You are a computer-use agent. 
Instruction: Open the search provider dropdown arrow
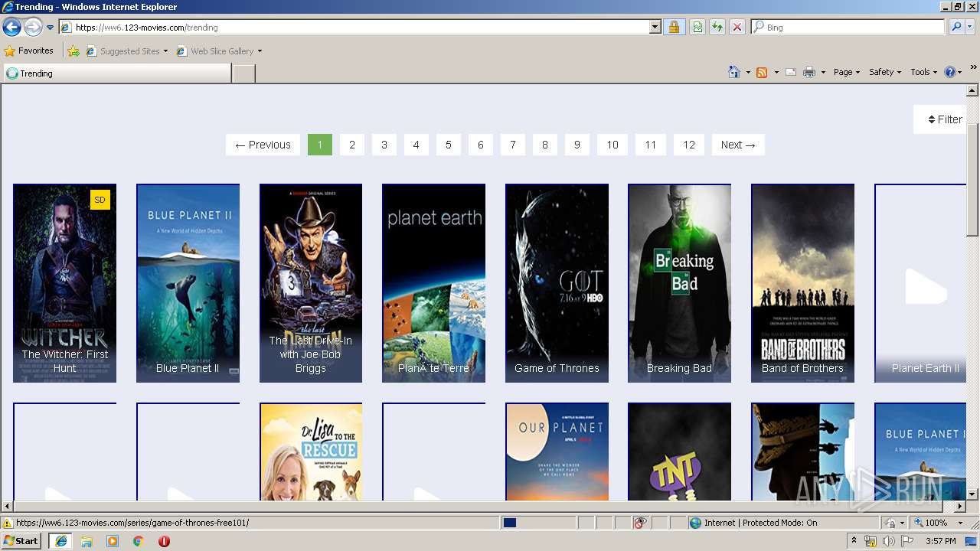coord(971,27)
